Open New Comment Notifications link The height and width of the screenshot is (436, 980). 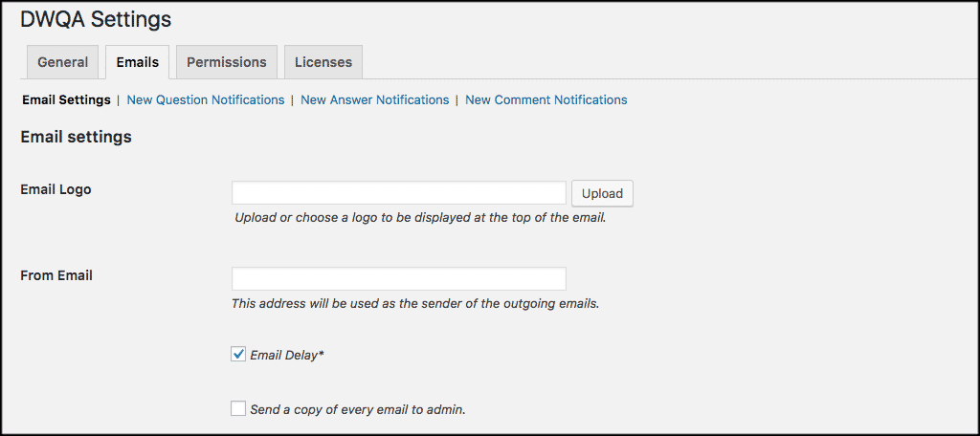(x=546, y=100)
